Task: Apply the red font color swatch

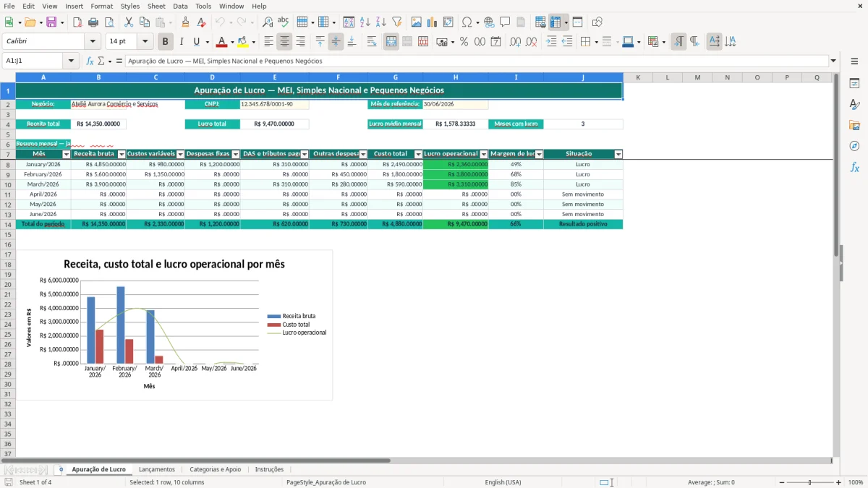Action: click(221, 42)
